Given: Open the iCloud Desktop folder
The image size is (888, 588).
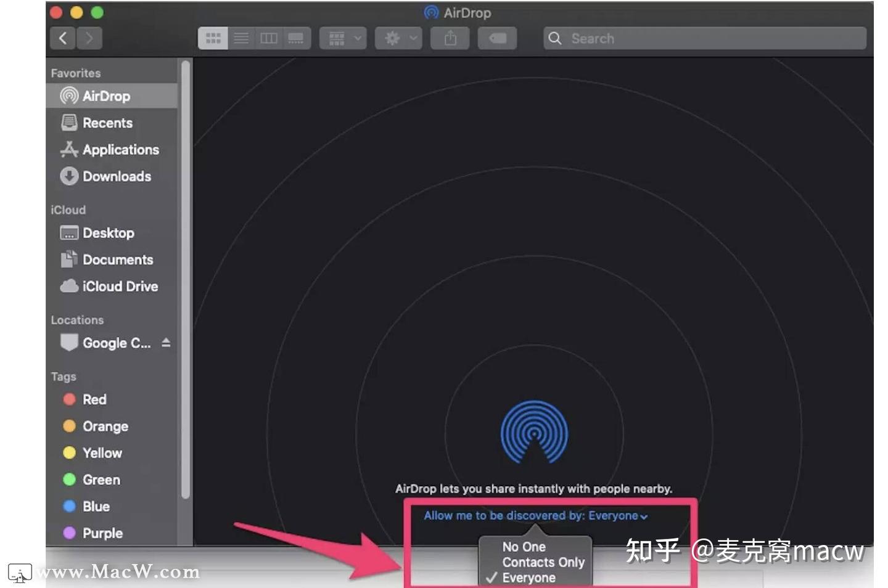Looking at the screenshot, I should pyautogui.click(x=112, y=233).
